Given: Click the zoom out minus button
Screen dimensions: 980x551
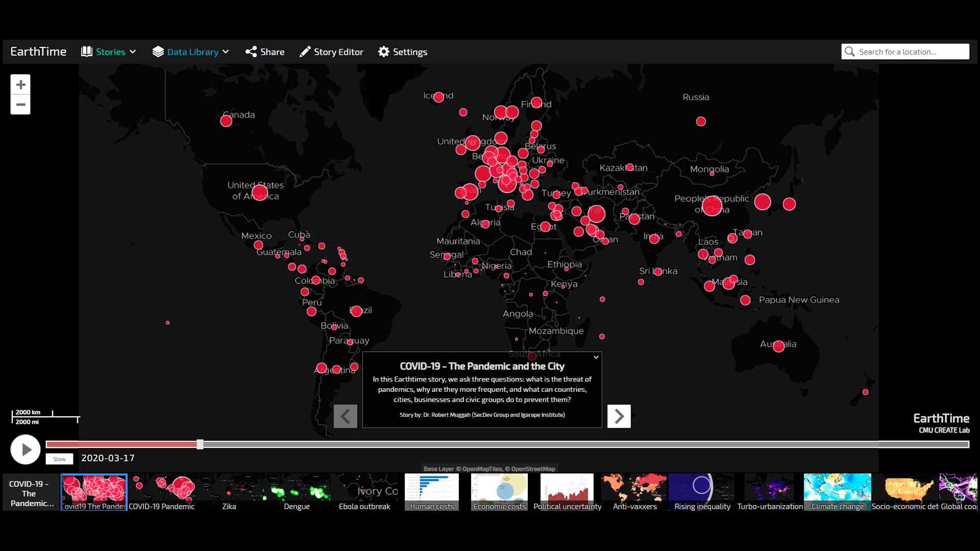Looking at the screenshot, I should coord(20,105).
